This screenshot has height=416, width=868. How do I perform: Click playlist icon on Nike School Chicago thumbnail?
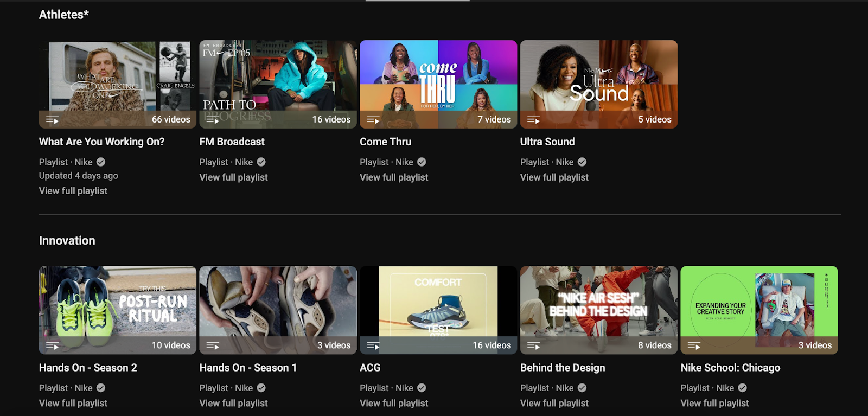pos(694,345)
